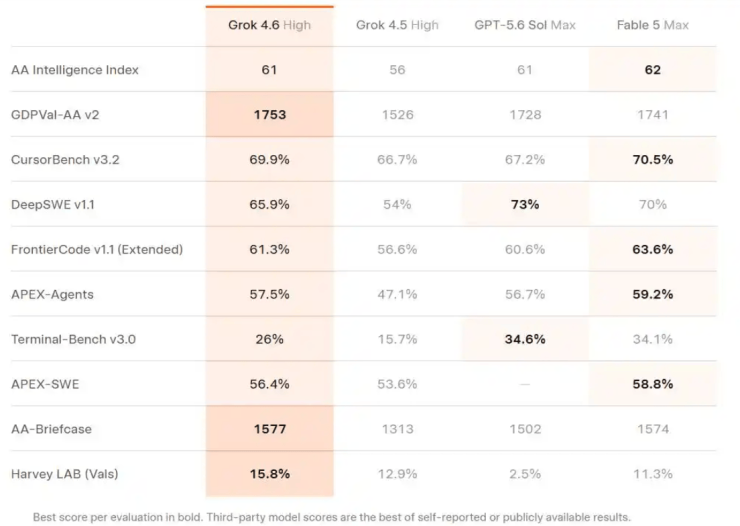Select the Fable 5 Max column header
The width and height of the screenshot is (740, 526).
click(x=653, y=25)
